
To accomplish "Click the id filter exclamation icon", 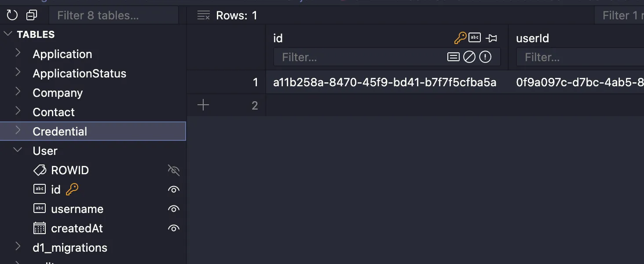I will 485,57.
